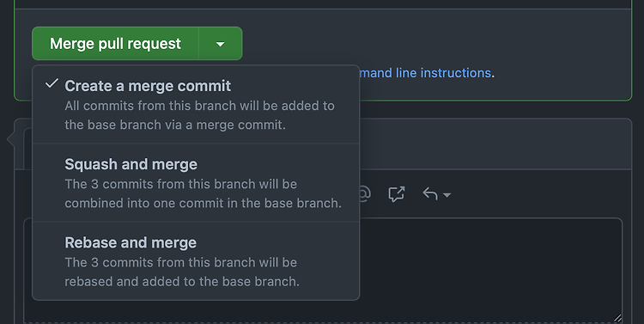This screenshot has width=644, height=324.
Task: Choose Squash and merge from the menu
Action: click(196, 183)
